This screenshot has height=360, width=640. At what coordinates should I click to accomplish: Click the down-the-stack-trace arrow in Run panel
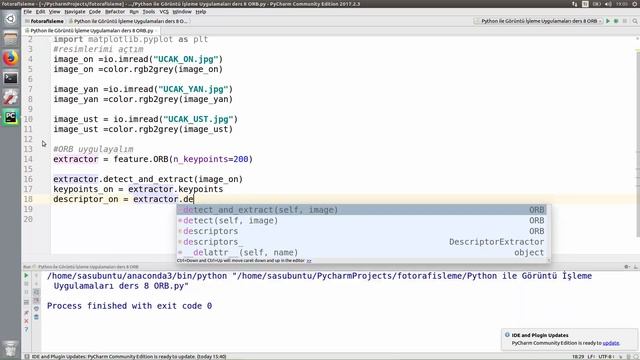click(x=36, y=284)
